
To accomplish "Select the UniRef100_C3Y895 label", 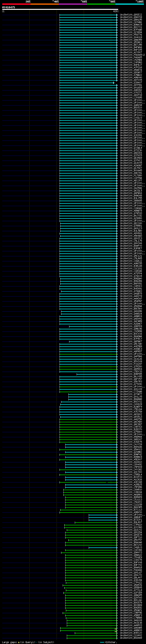I will tap(131, 98).
